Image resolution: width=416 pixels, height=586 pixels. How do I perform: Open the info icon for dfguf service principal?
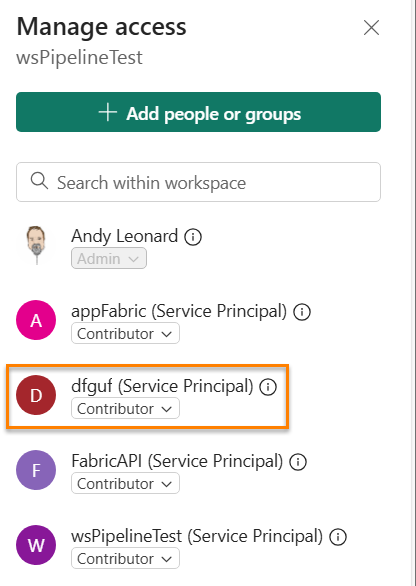click(x=268, y=387)
